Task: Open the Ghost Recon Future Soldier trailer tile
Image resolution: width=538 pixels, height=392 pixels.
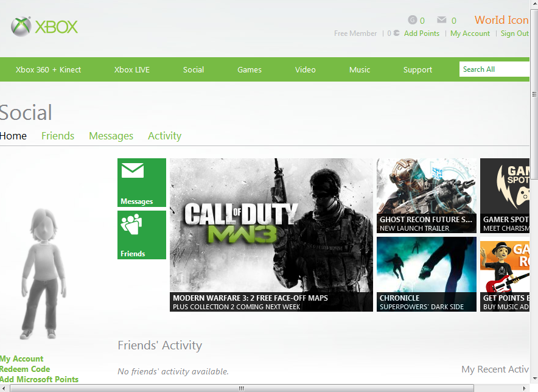Action: (x=427, y=195)
